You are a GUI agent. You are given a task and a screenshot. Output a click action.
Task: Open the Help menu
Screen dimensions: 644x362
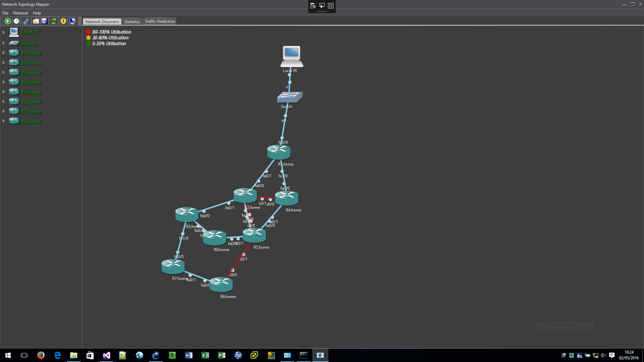(x=37, y=13)
